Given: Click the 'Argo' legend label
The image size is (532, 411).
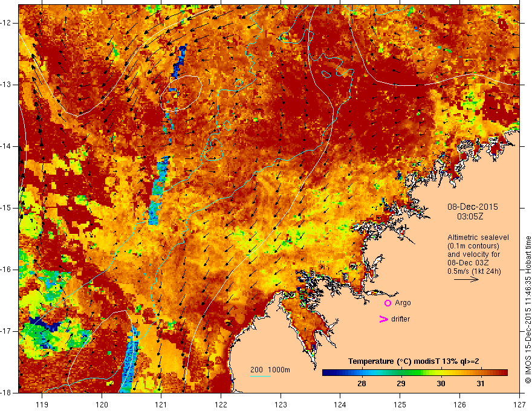Looking at the screenshot, I should click(x=403, y=303).
